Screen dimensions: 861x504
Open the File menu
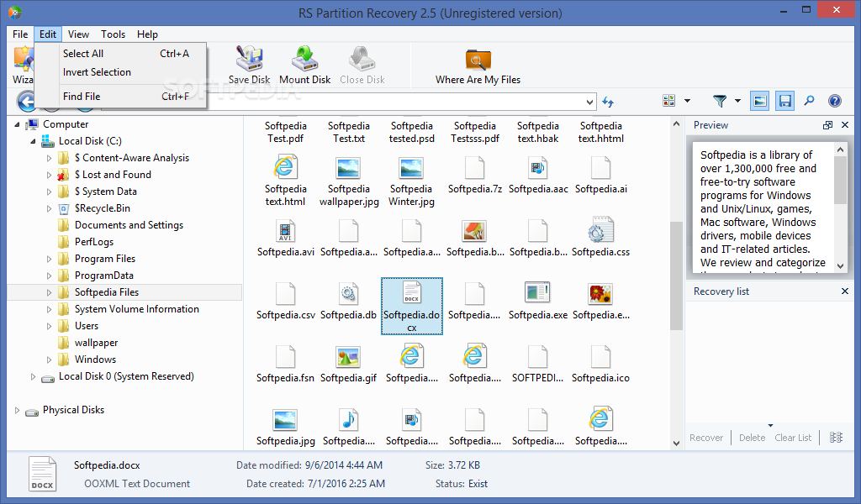[20, 34]
